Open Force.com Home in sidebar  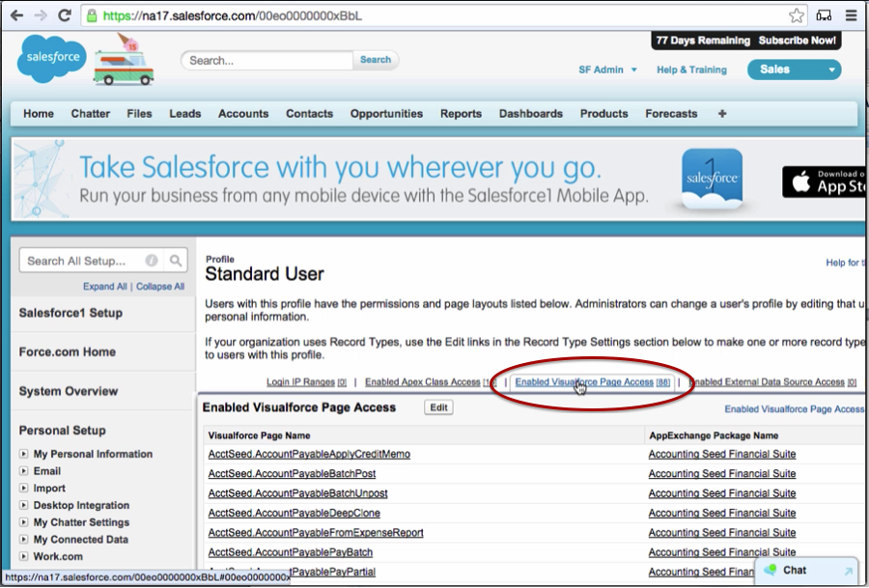point(67,351)
